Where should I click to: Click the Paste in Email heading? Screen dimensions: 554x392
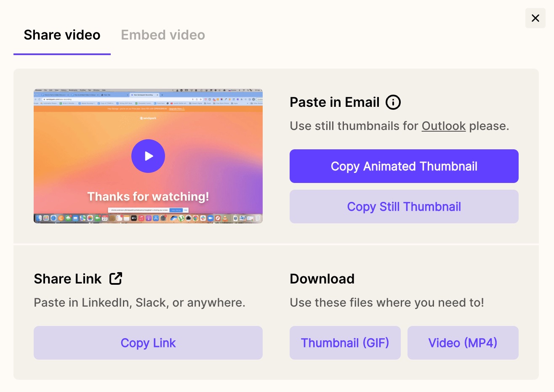click(335, 102)
